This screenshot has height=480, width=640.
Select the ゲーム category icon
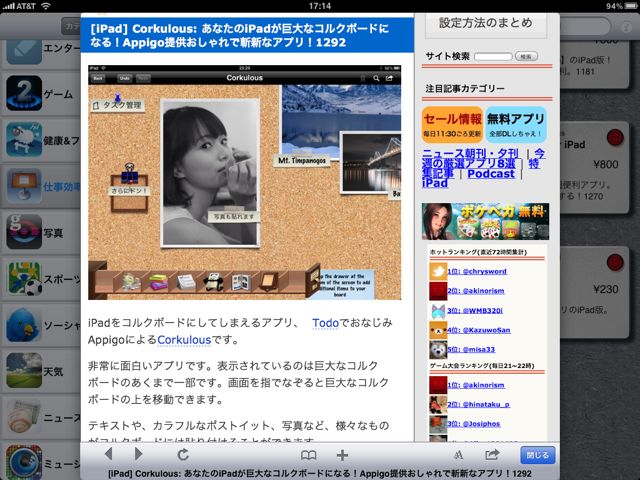pyautogui.click(x=24, y=93)
